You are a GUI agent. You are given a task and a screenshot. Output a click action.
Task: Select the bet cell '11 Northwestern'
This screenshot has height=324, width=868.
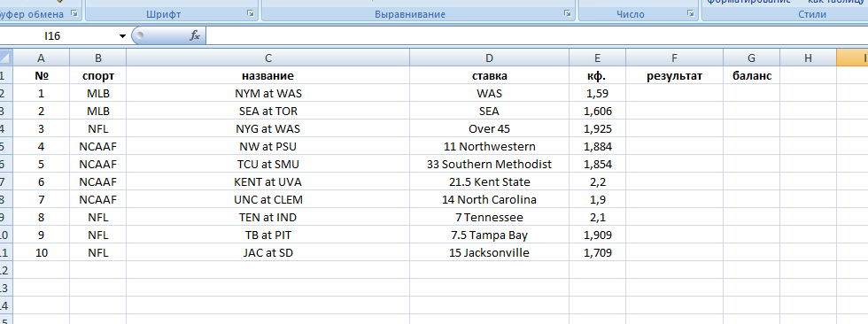point(489,147)
